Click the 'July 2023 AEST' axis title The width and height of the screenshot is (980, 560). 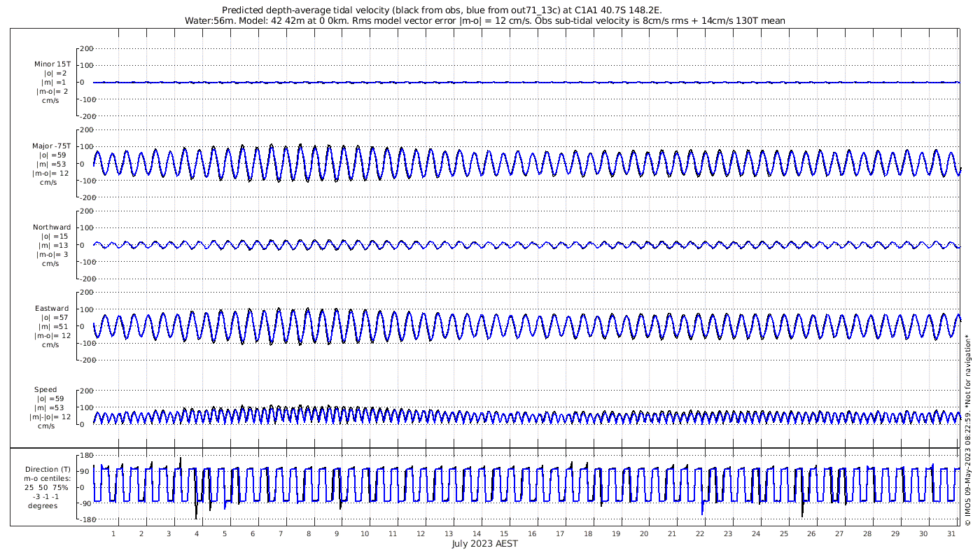(x=484, y=544)
